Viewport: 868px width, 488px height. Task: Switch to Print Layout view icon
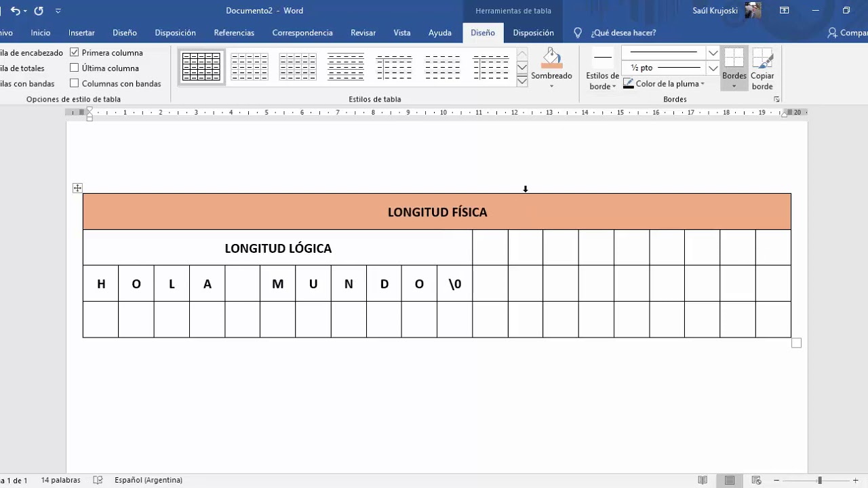tap(730, 480)
